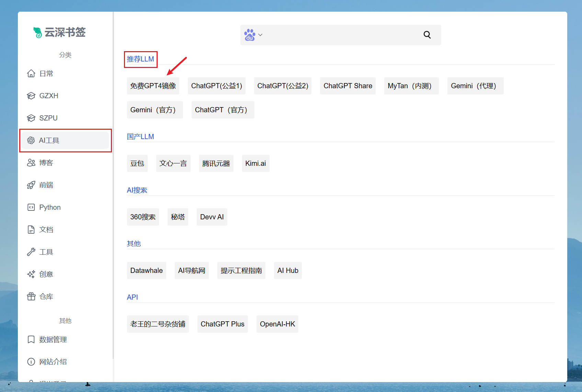
Task: Jump to the 其他 section heading link
Action: [x=134, y=244]
